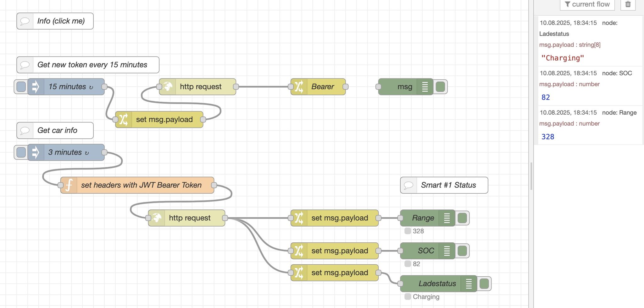Click the function icon on JWT Bearer Token node
Image resolution: width=644 pixels, height=308 pixels.
point(69,185)
